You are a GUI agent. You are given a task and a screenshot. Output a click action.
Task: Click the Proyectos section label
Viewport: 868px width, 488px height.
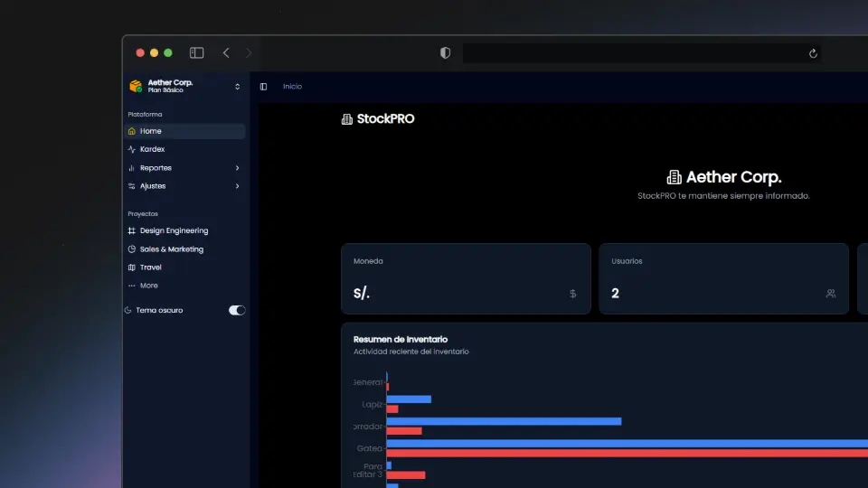(x=143, y=213)
